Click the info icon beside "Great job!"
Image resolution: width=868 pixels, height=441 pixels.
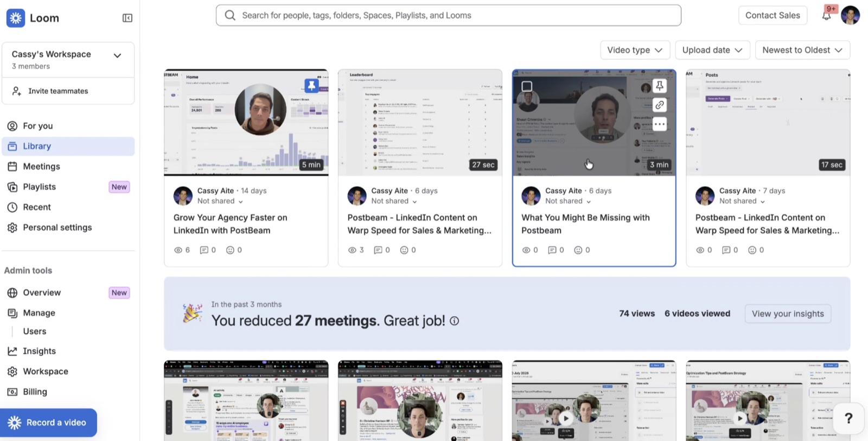(455, 321)
